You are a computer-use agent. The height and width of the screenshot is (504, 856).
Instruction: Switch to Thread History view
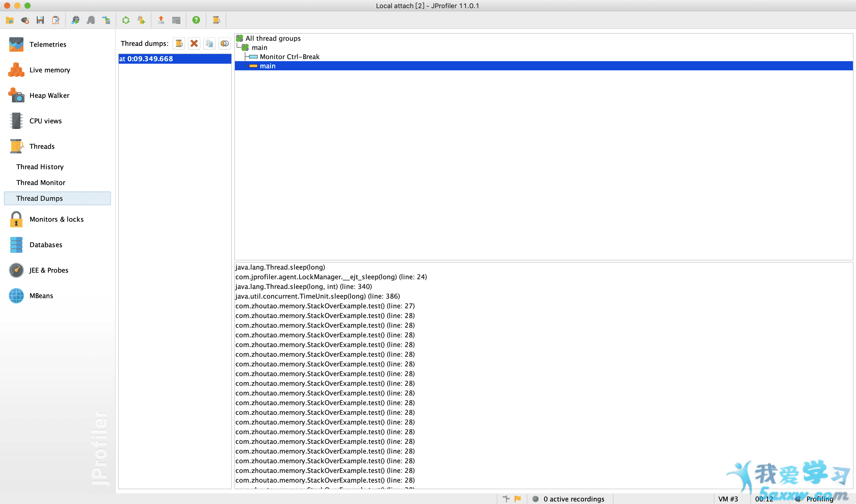[x=40, y=167]
